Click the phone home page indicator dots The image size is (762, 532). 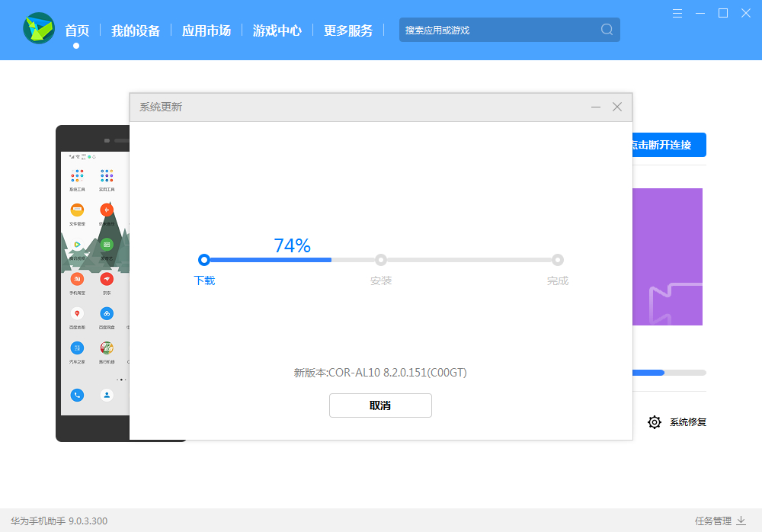(x=121, y=380)
